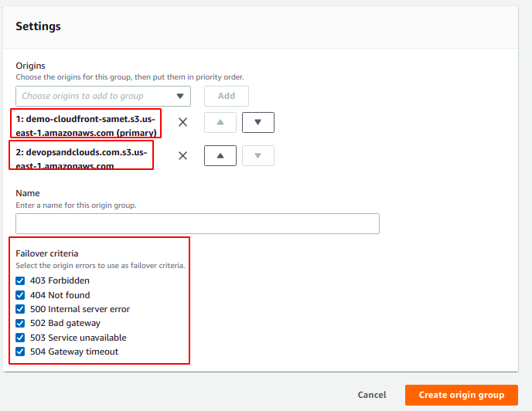Cancel the origin group creation
Screen dimensions: 532x411
pyautogui.click(x=372, y=395)
